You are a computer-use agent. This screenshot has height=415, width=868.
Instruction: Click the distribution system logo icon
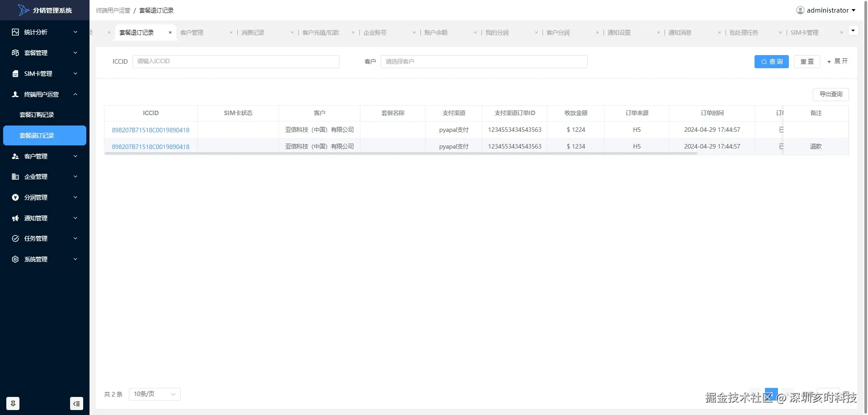pyautogui.click(x=24, y=10)
